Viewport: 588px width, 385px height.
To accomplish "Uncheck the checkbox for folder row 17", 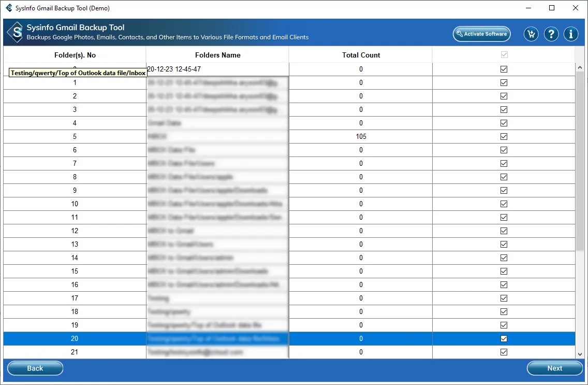I will (x=504, y=298).
